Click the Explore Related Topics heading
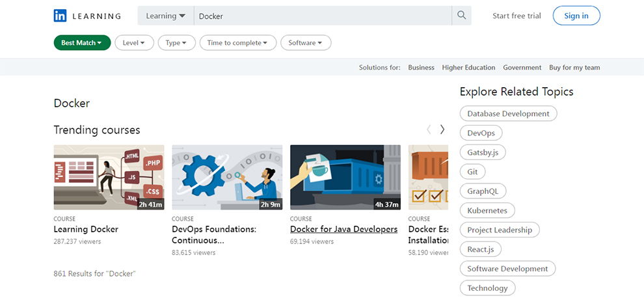The height and width of the screenshot is (298, 644). (517, 91)
